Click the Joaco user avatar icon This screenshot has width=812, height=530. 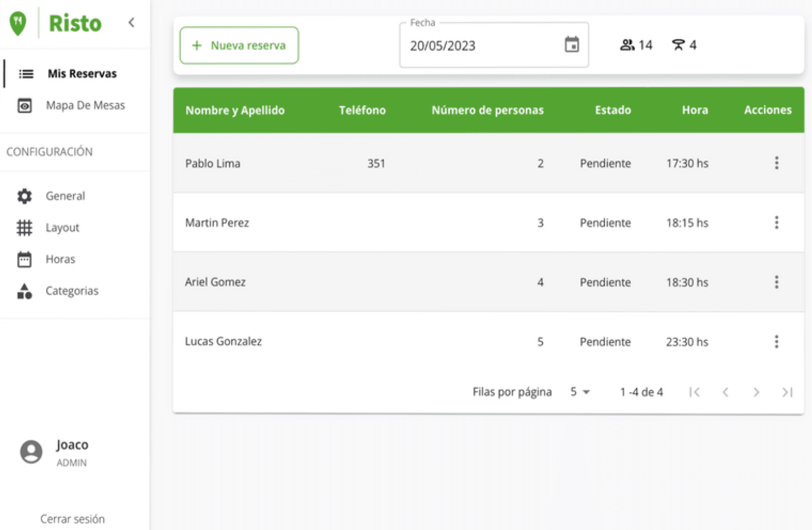[31, 452]
